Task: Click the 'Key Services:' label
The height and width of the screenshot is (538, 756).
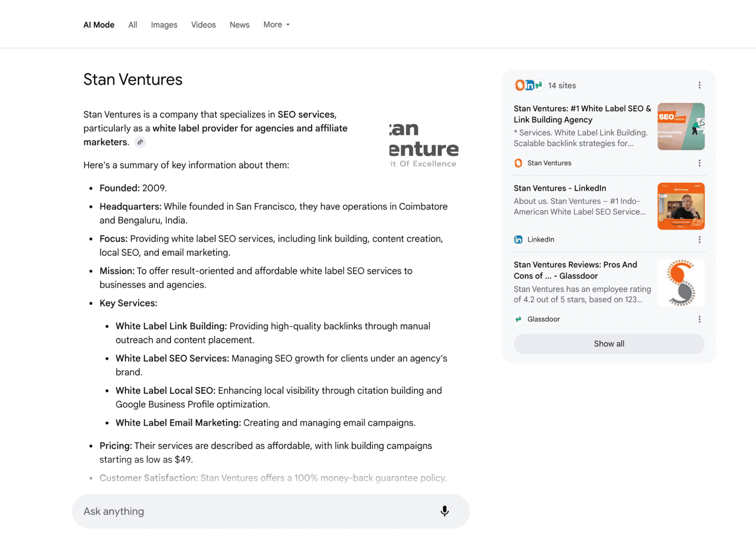Action: point(128,303)
